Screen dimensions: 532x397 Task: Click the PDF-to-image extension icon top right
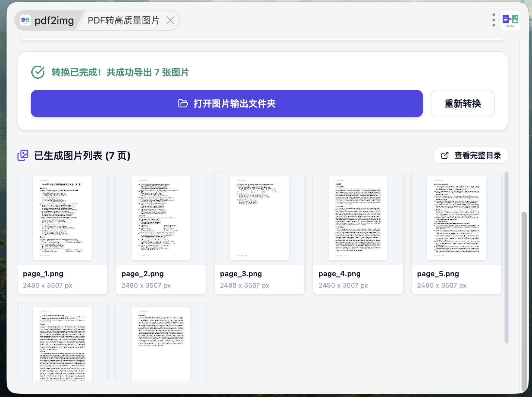click(510, 20)
